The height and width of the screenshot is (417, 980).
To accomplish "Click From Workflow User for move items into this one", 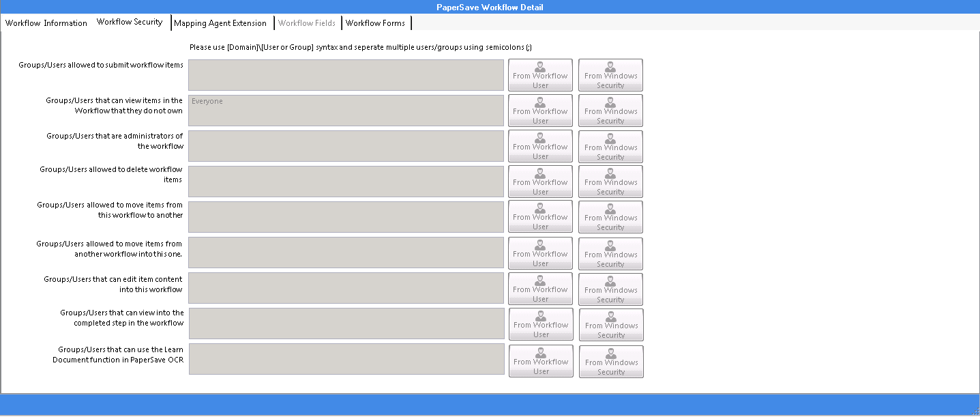I will click(x=540, y=253).
